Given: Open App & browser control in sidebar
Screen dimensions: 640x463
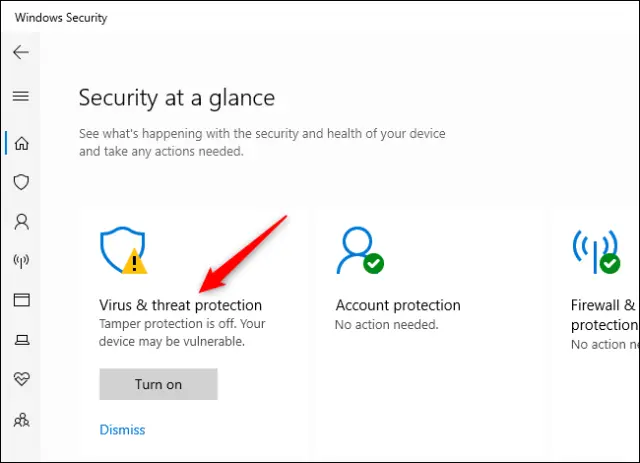Looking at the screenshot, I should pos(20,300).
